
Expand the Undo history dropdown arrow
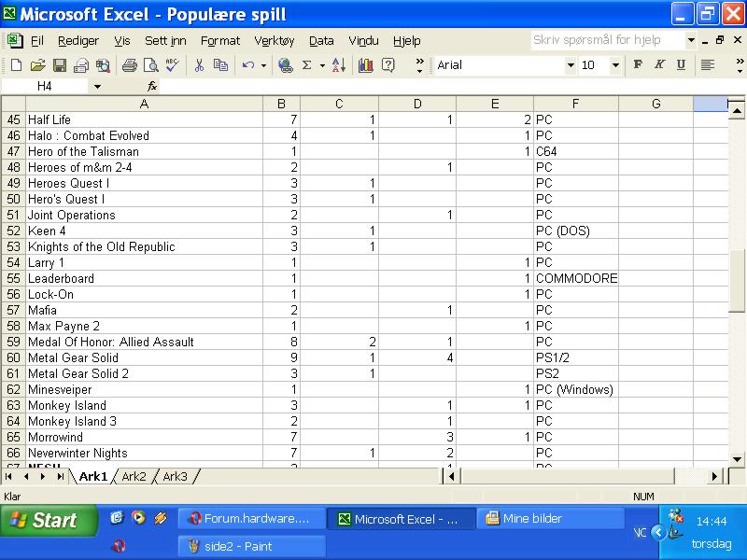(263, 65)
